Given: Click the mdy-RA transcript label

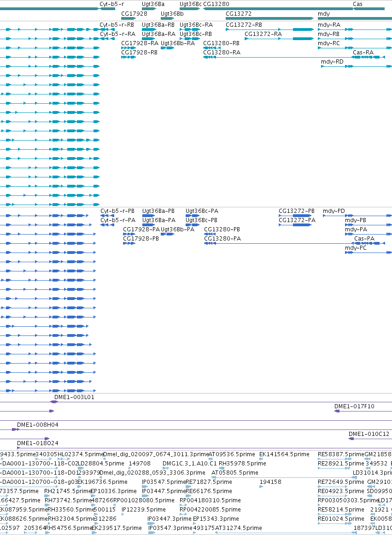Looking at the screenshot, I should tap(329, 25).
